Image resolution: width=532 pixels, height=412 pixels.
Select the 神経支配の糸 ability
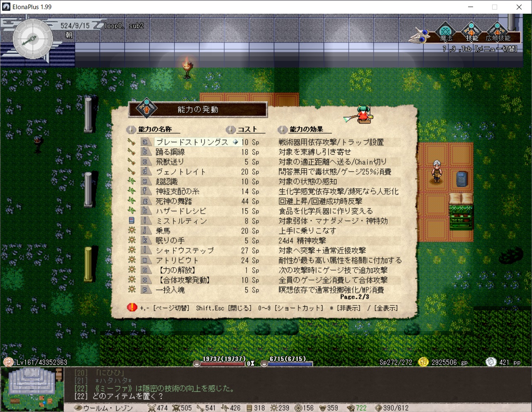[178, 191]
